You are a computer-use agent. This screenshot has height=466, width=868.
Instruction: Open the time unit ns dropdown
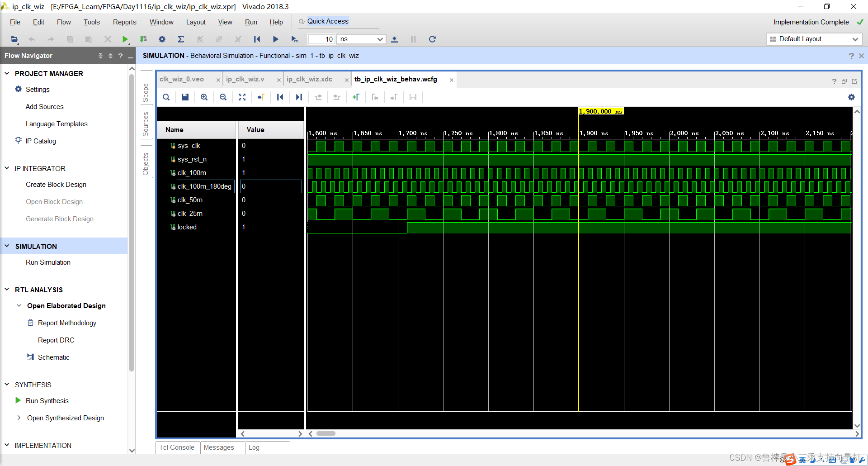(x=362, y=39)
